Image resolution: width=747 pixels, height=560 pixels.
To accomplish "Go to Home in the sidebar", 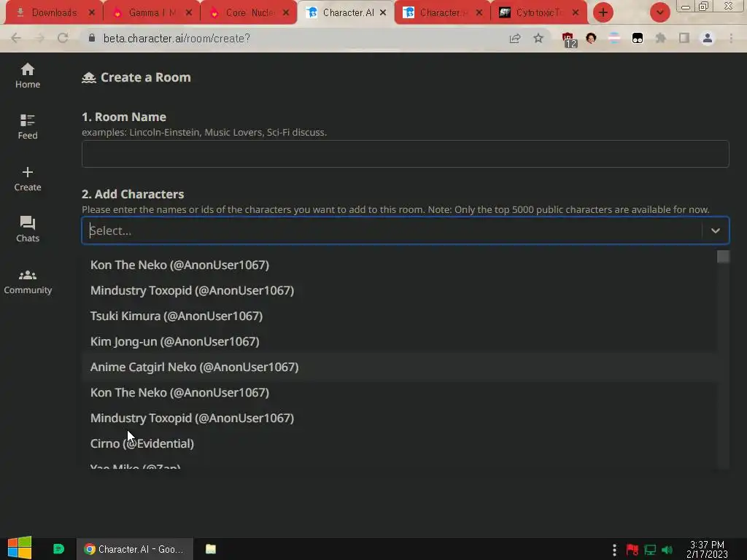I will pos(28,76).
